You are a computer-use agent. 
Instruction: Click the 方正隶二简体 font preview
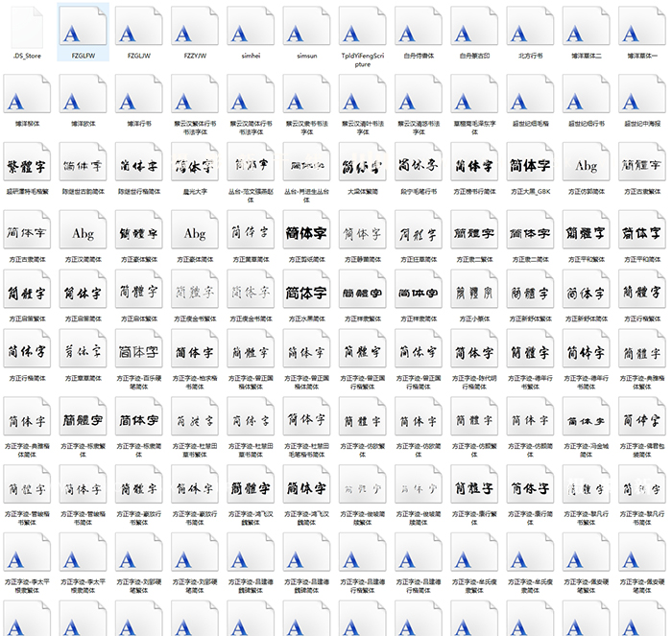click(530, 230)
